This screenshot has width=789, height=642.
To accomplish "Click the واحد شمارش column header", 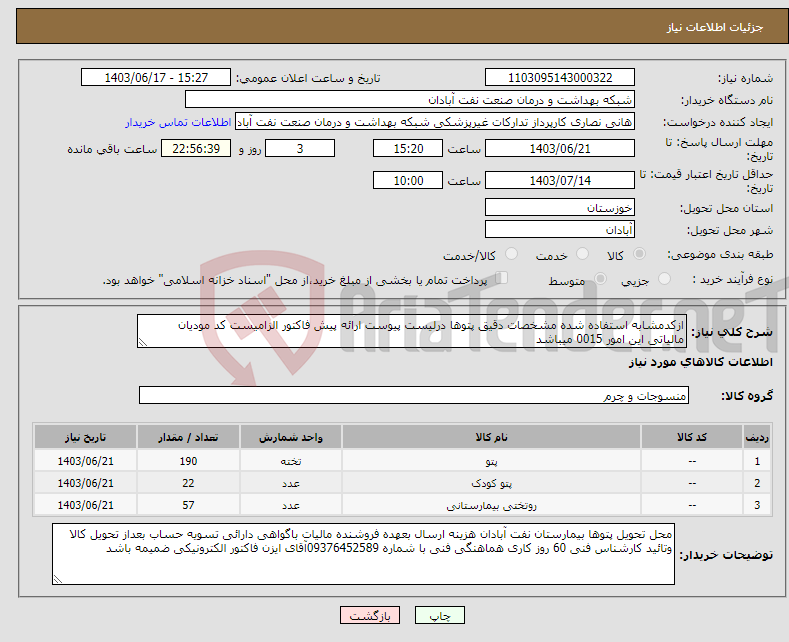I will coord(291,437).
